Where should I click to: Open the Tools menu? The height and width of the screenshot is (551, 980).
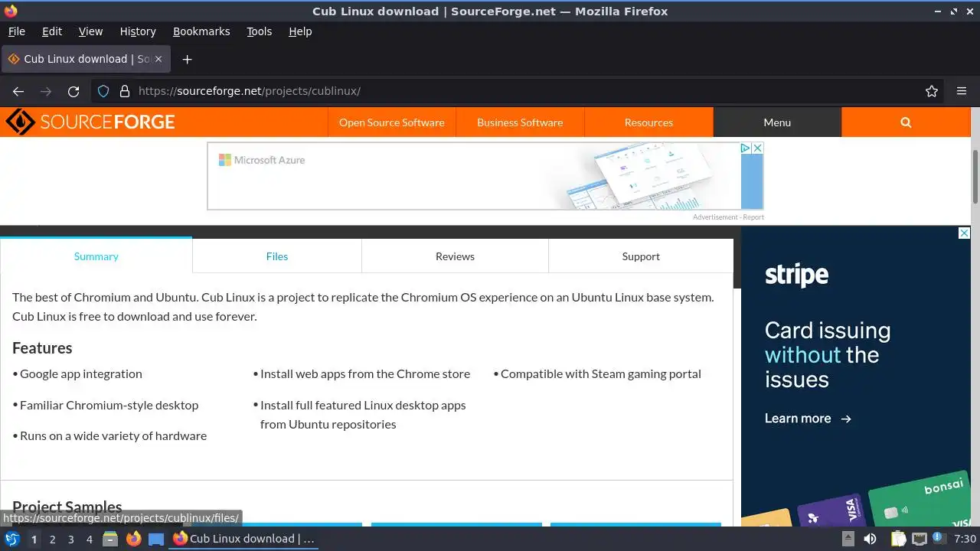pyautogui.click(x=259, y=31)
